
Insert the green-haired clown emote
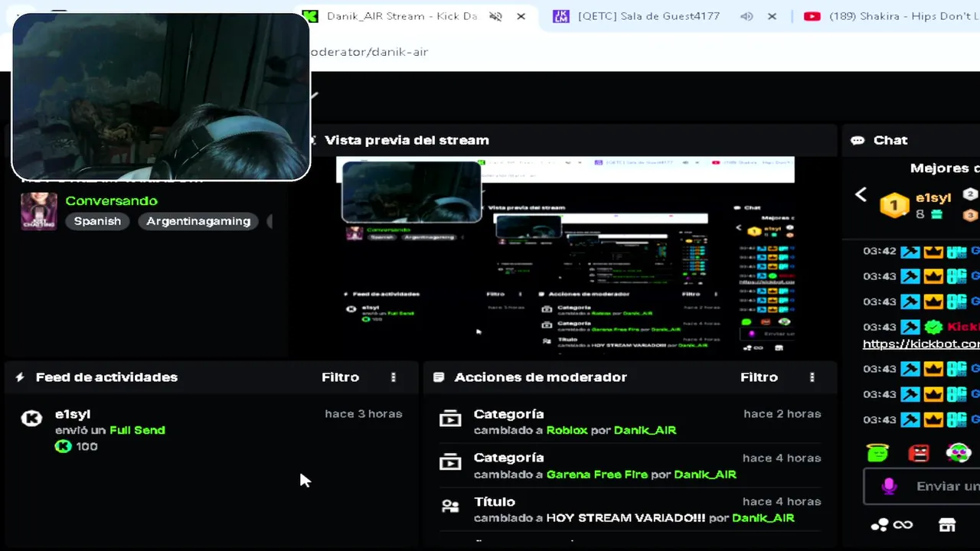pyautogui.click(x=959, y=452)
